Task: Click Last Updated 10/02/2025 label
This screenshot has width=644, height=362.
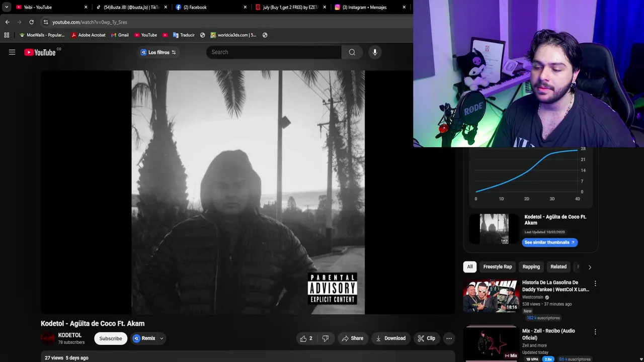Action: tap(544, 232)
